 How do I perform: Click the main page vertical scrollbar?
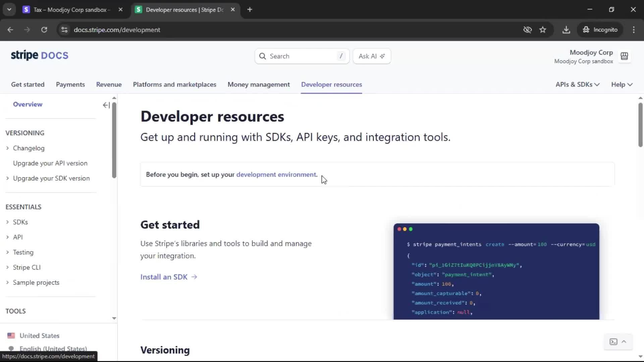[x=640, y=125]
